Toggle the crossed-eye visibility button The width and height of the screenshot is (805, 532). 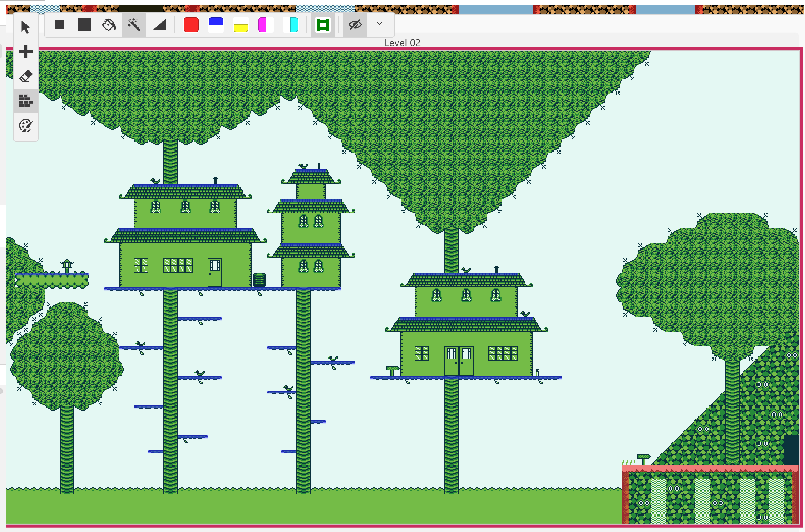355,24
